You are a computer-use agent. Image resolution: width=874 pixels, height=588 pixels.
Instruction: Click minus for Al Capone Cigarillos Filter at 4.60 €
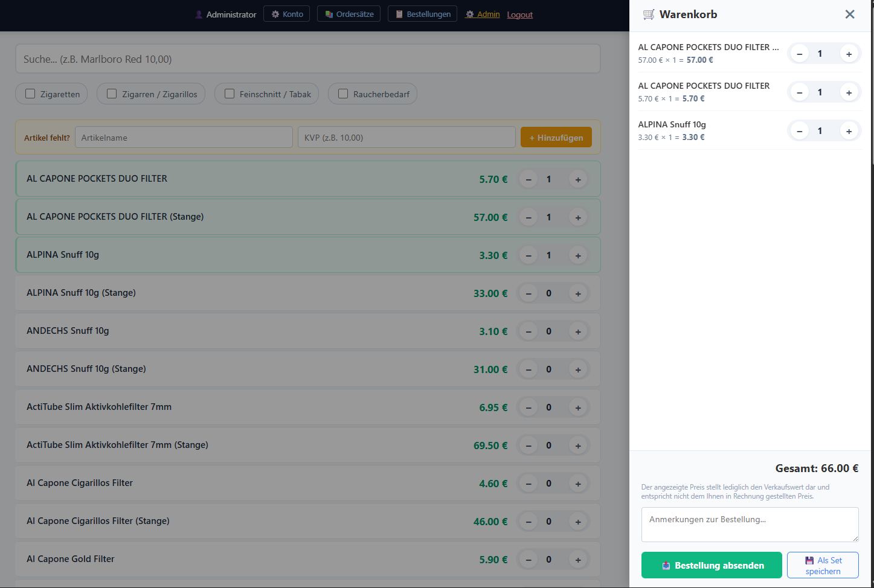click(529, 484)
